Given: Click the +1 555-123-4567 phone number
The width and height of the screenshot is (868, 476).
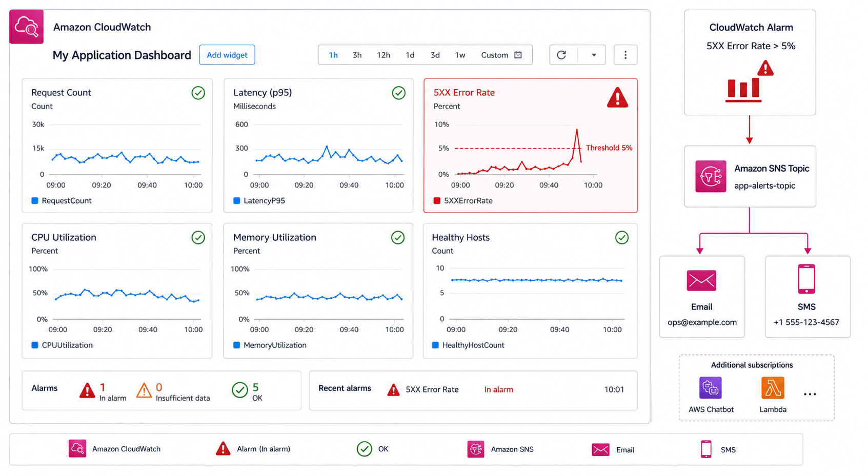Looking at the screenshot, I should click(806, 322).
